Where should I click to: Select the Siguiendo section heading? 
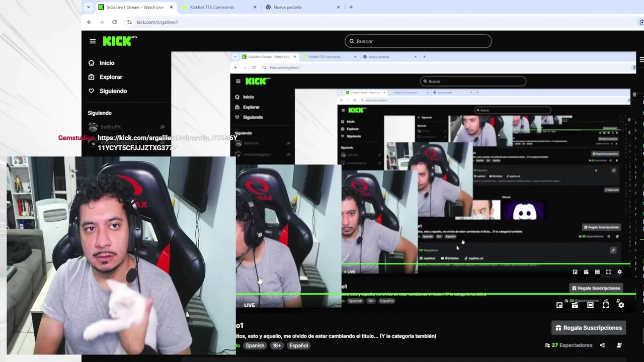tap(100, 113)
